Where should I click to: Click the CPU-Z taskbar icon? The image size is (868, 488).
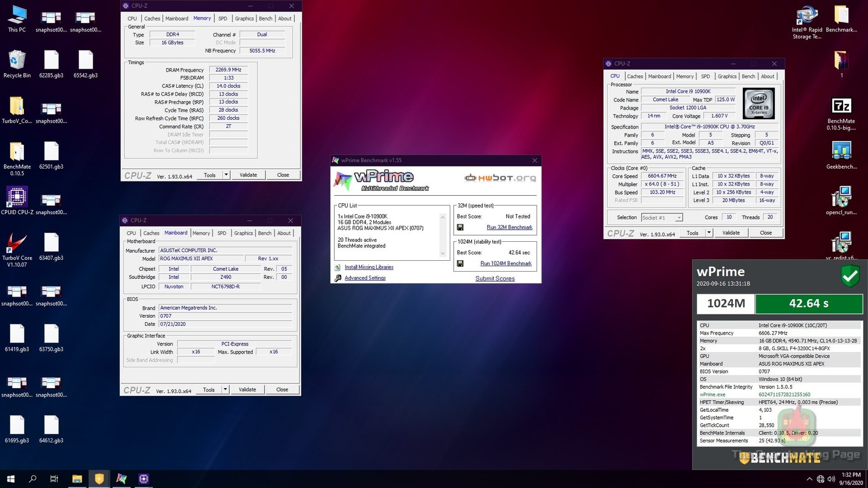coord(144,479)
